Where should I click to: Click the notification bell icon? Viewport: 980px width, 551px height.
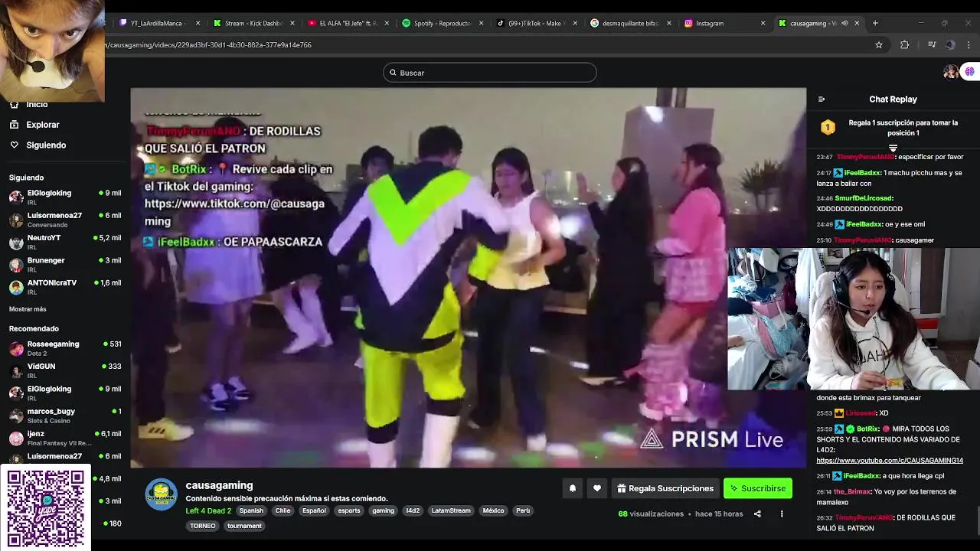click(572, 488)
